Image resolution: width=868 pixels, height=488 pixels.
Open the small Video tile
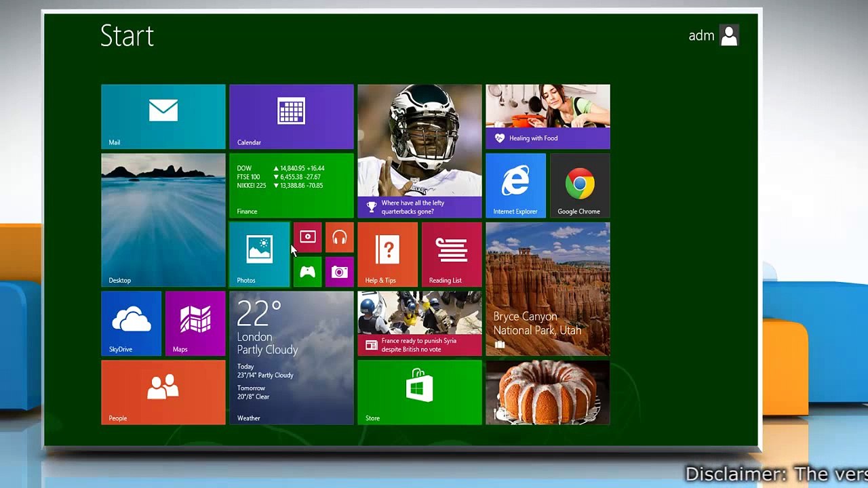307,237
